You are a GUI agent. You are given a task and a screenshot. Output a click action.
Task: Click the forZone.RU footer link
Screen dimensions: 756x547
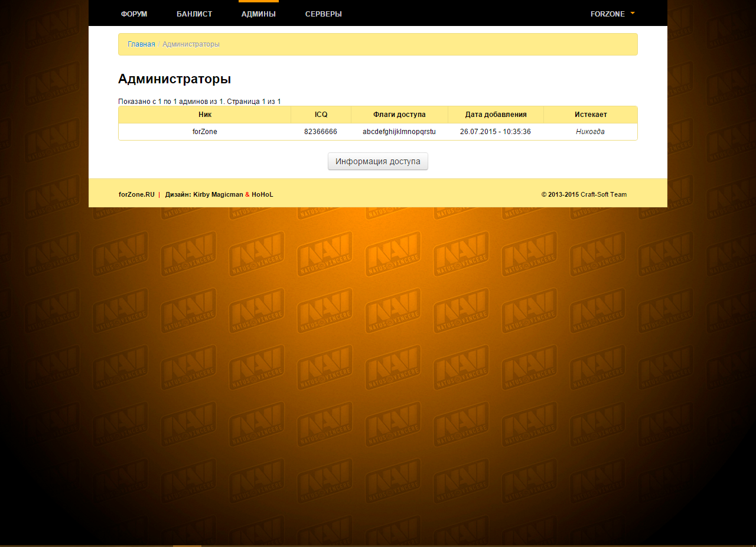click(x=136, y=194)
